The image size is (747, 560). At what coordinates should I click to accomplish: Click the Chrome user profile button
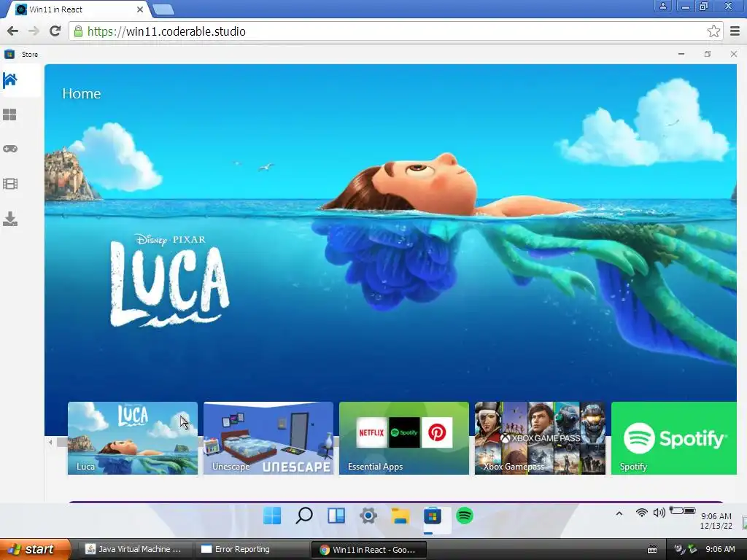point(662,6)
